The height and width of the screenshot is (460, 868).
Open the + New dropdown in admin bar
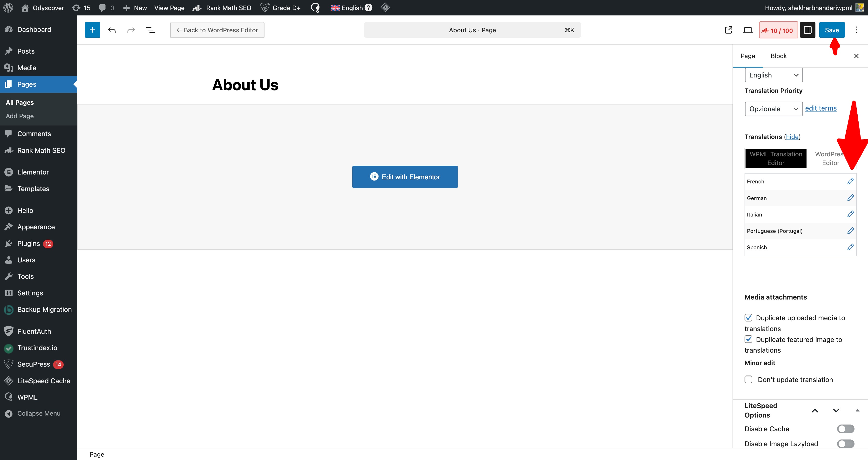pyautogui.click(x=135, y=8)
